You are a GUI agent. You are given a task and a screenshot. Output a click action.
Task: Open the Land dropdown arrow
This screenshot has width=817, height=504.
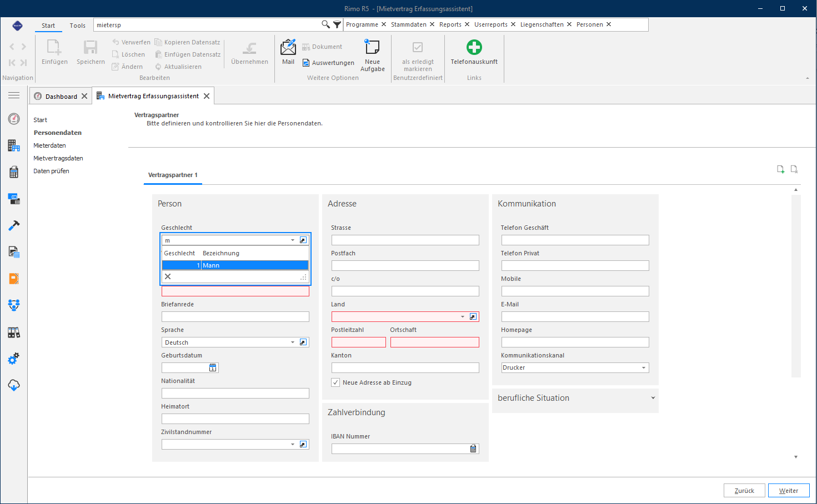point(463,317)
